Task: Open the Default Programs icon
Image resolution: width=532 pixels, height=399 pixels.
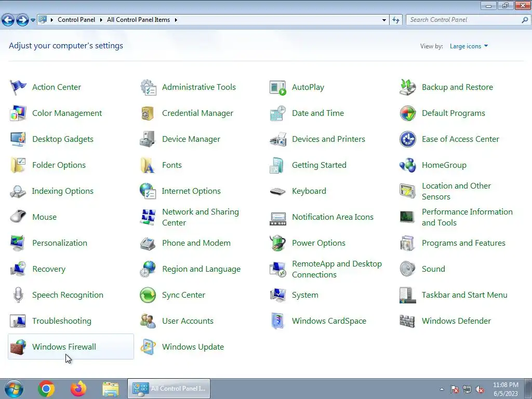Action: [407, 113]
